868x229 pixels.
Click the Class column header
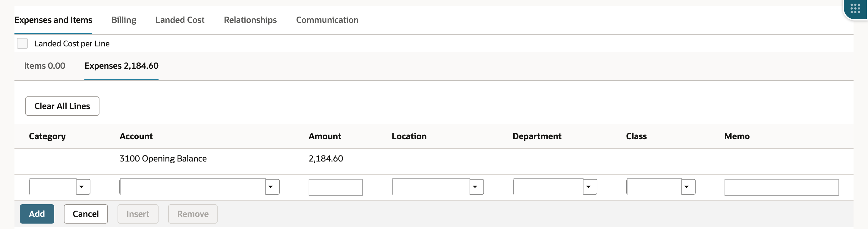coord(636,136)
